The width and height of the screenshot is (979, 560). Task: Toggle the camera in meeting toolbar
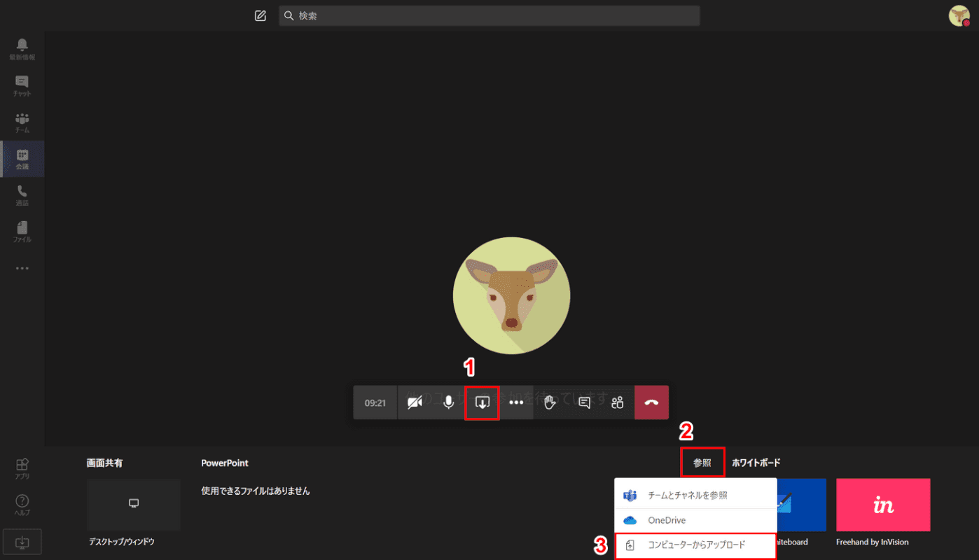tap(415, 402)
